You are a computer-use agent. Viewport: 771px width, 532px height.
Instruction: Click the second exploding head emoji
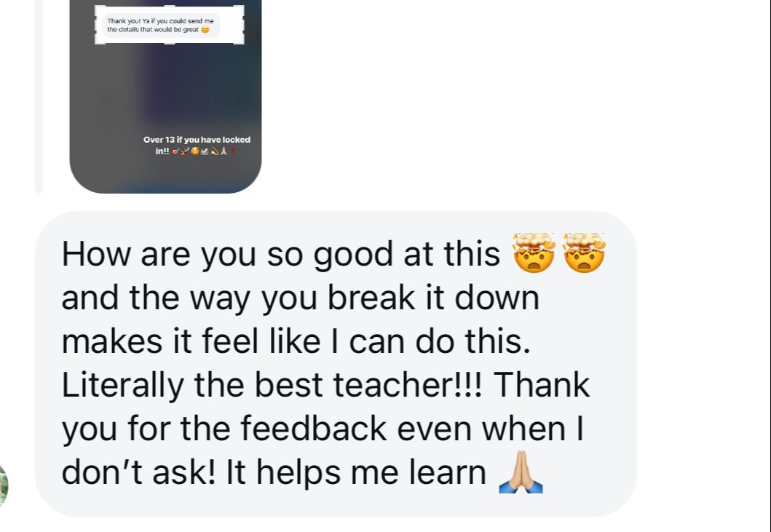tap(584, 253)
